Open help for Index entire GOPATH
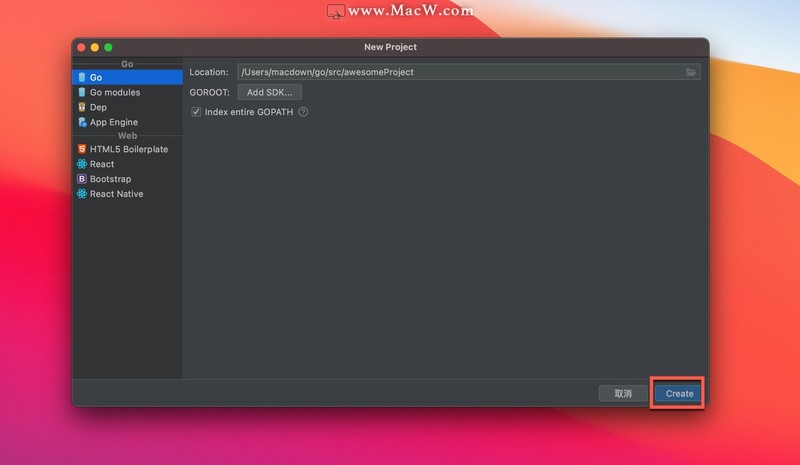The height and width of the screenshot is (465, 800). click(303, 112)
